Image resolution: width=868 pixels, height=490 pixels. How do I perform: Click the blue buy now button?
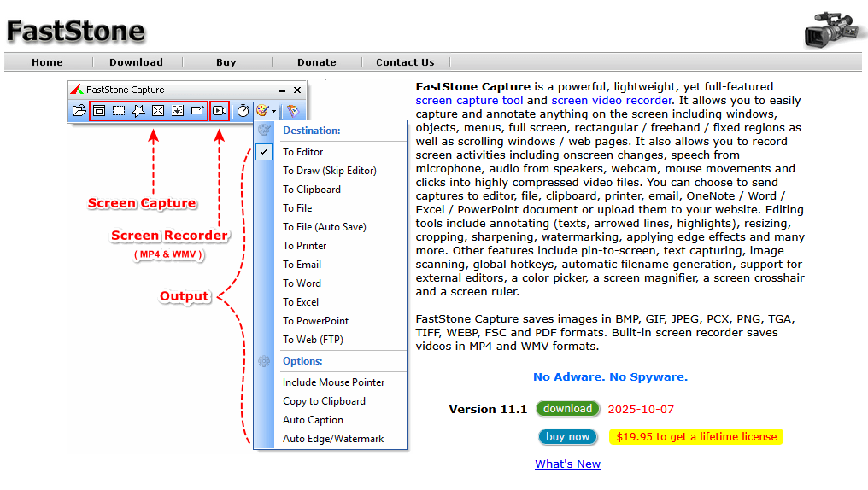pos(567,436)
